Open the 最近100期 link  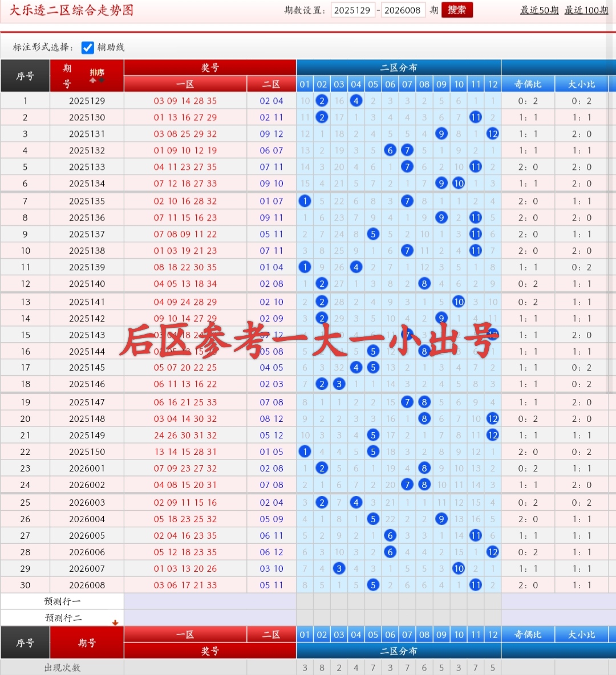pos(586,10)
